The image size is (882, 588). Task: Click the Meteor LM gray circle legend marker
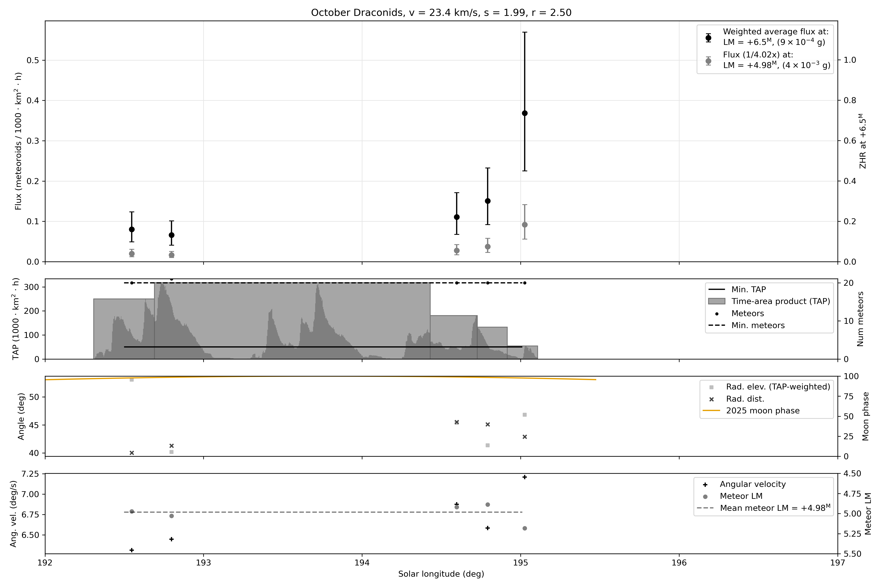705,497
